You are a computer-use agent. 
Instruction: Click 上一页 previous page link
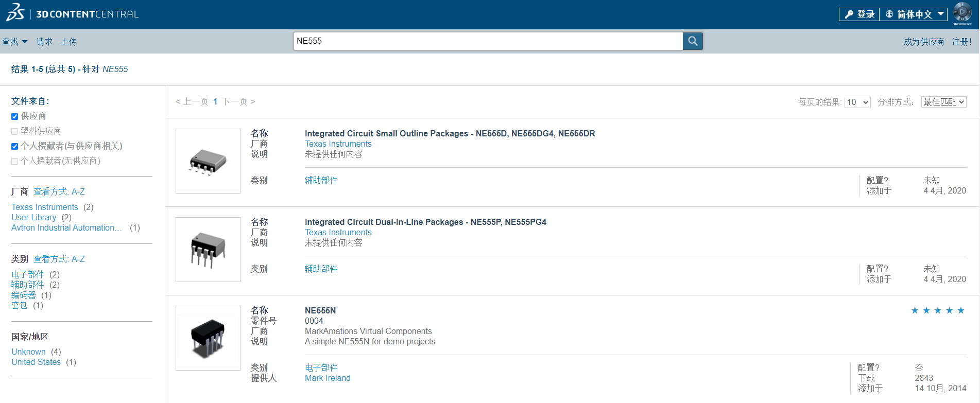point(192,101)
